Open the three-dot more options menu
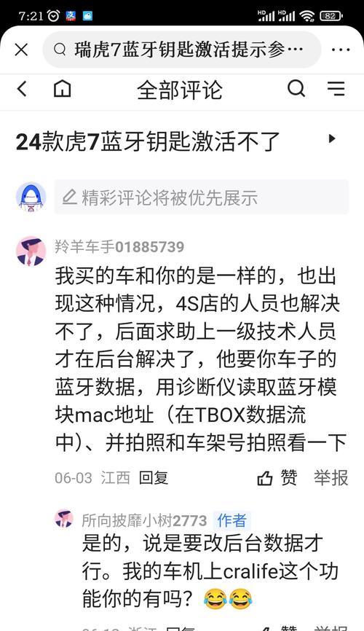 click(341, 50)
